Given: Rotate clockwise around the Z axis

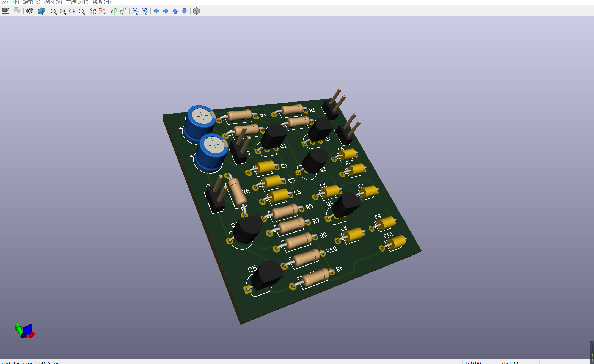Looking at the screenshot, I should tap(135, 11).
